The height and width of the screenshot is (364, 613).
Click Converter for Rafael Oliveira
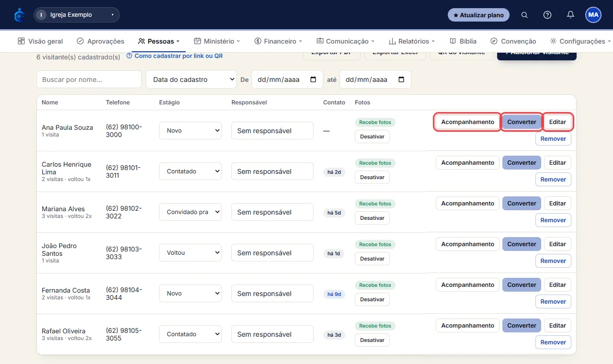[522, 326]
